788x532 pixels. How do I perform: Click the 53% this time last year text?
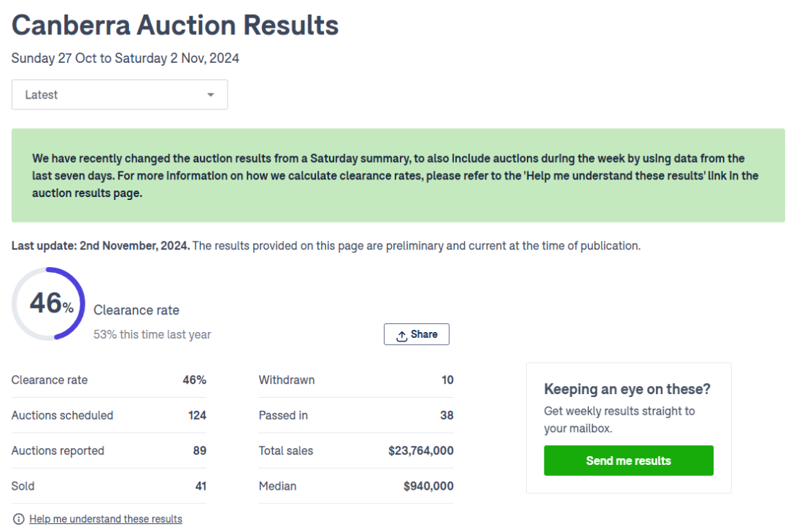[152, 334]
